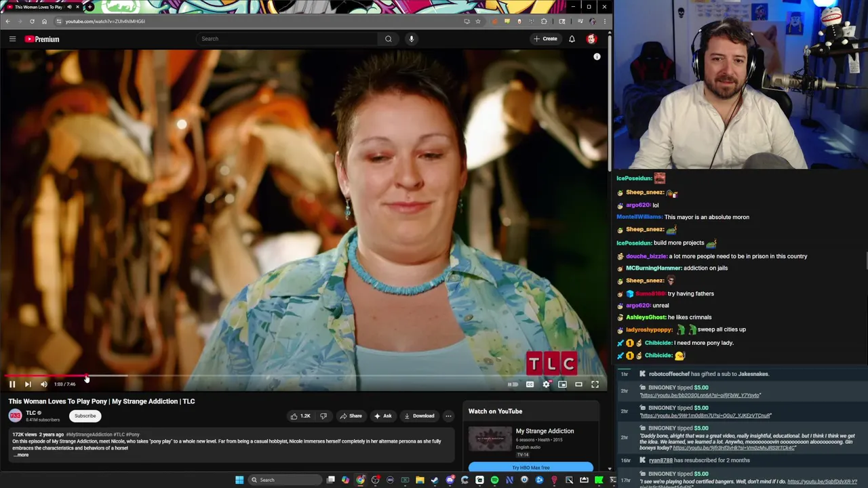Image resolution: width=868 pixels, height=488 pixels.
Task: Open a new browser tab
Action: (90, 7)
